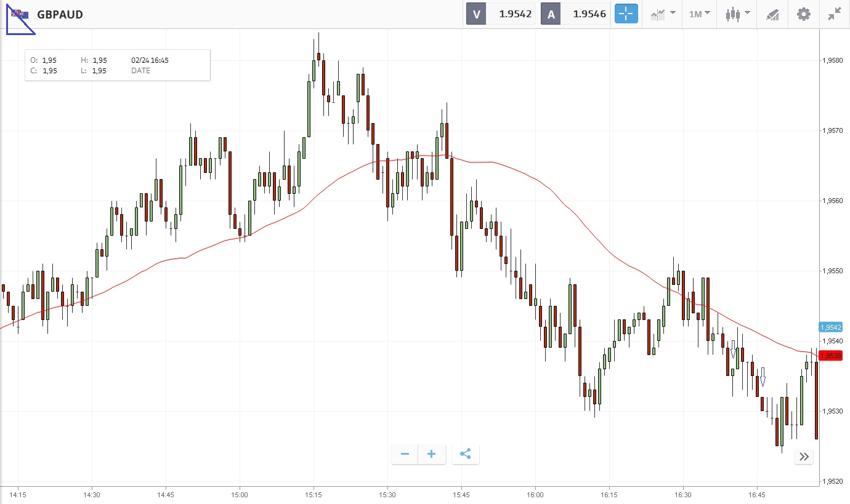850x504 pixels.
Task: Jump to latest candle double-arrow button
Action: tap(804, 457)
